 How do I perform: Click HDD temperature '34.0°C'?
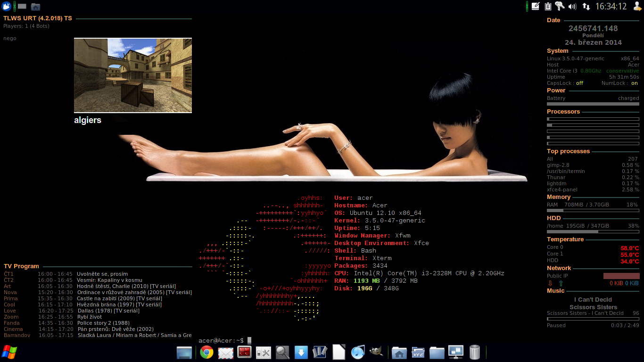[x=630, y=262]
